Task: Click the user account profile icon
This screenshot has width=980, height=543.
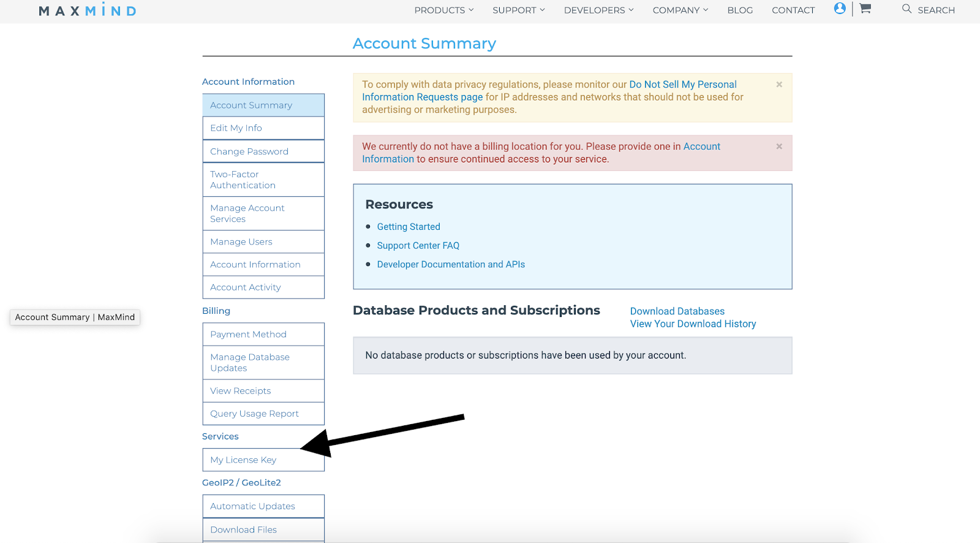Action: [840, 9]
